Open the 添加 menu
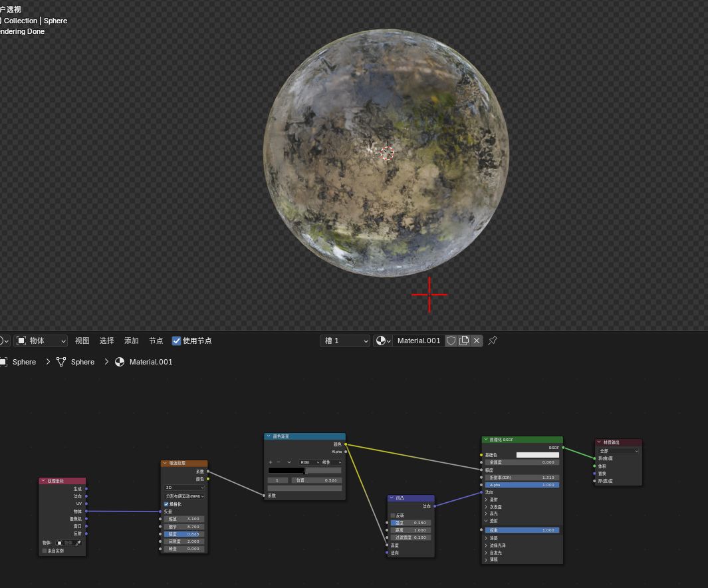The height and width of the screenshot is (588, 708). click(x=131, y=341)
